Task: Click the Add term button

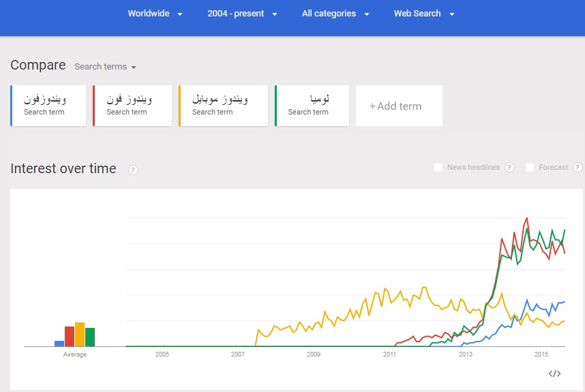Action: tap(398, 106)
